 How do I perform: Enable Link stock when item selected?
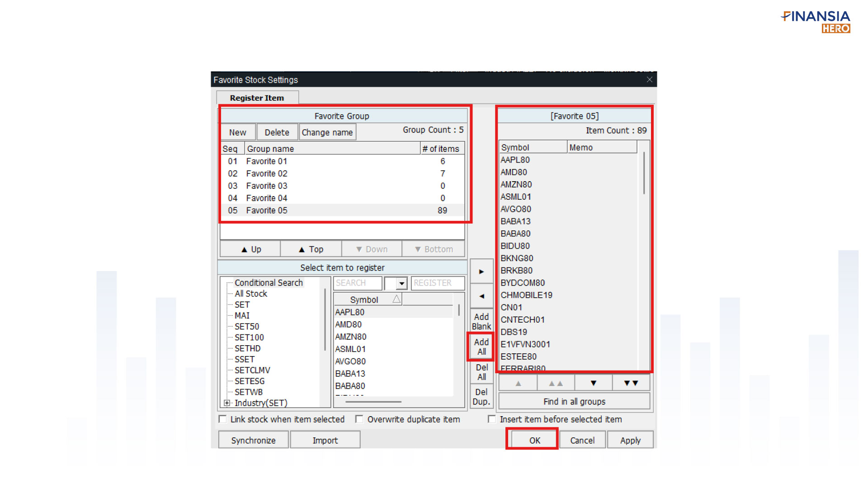[222, 419]
